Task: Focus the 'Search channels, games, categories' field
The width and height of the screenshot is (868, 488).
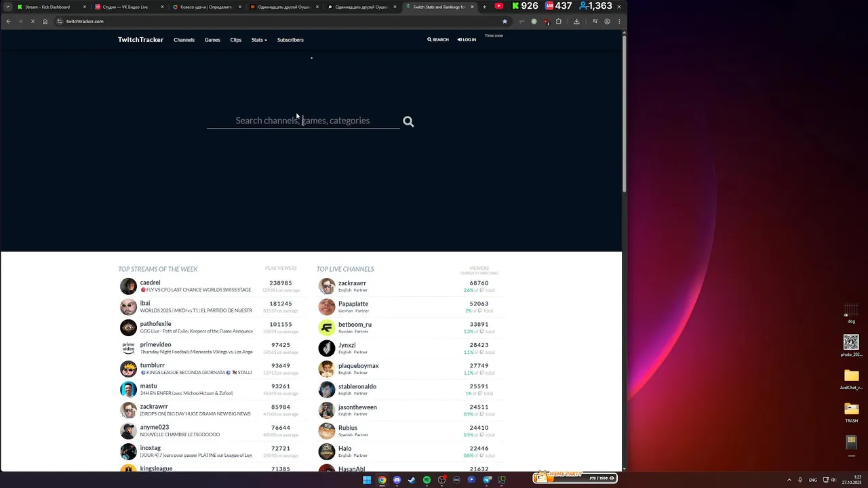Action: (x=303, y=121)
